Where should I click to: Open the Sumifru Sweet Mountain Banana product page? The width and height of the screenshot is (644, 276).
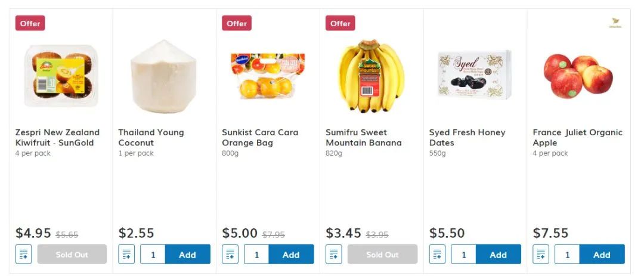(363, 138)
